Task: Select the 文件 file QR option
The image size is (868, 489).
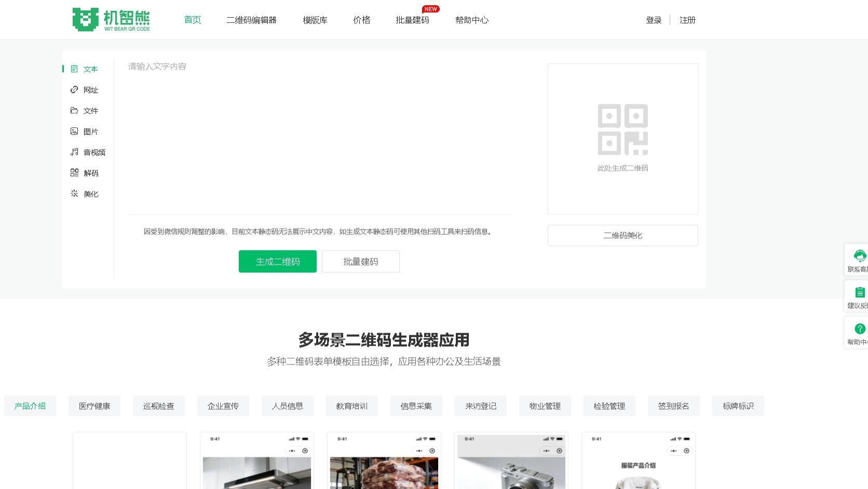Action: tap(90, 110)
